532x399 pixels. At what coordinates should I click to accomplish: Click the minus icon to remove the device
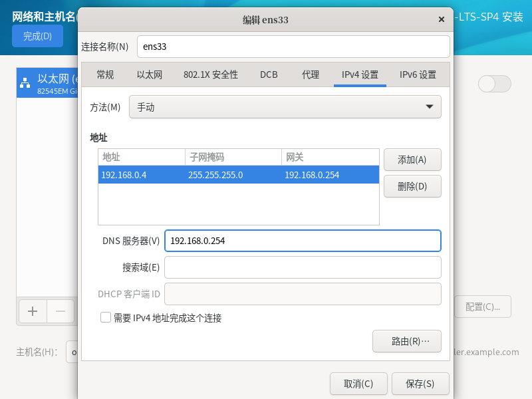[61, 311]
